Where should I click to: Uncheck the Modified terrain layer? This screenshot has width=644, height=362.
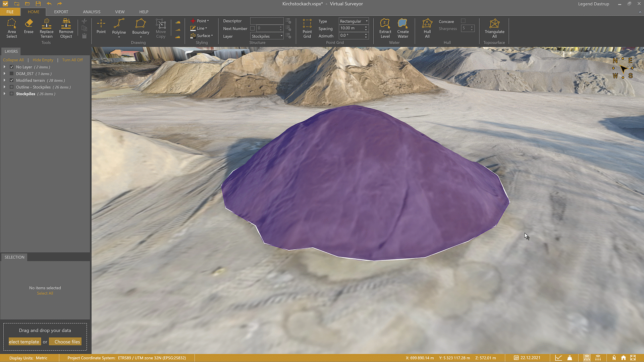pyautogui.click(x=12, y=80)
